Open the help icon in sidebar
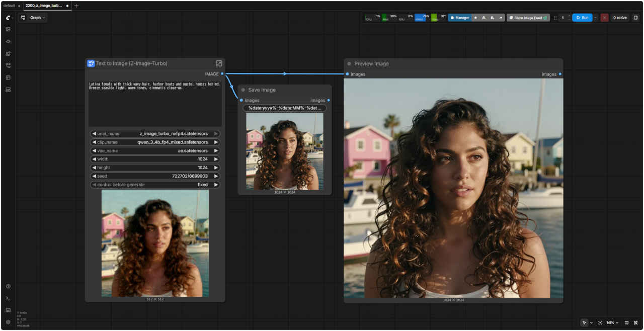Image resolution: width=644 pixels, height=331 pixels. [x=8, y=286]
